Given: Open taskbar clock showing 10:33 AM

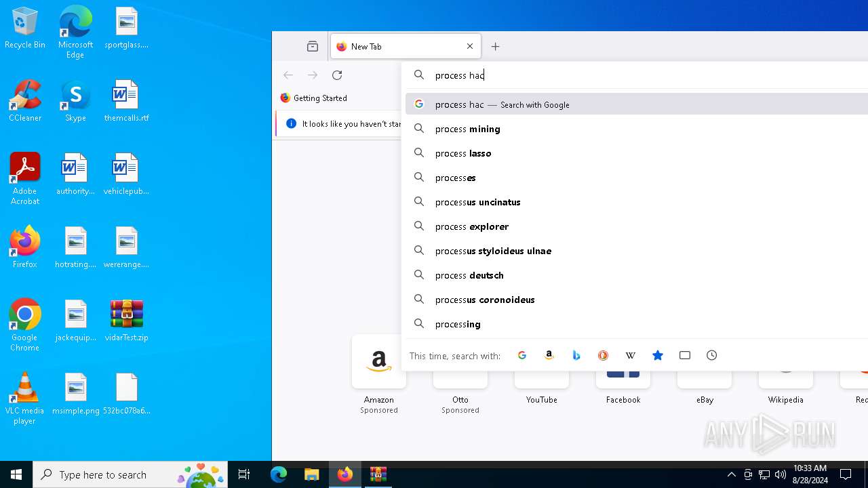Looking at the screenshot, I should (x=810, y=474).
